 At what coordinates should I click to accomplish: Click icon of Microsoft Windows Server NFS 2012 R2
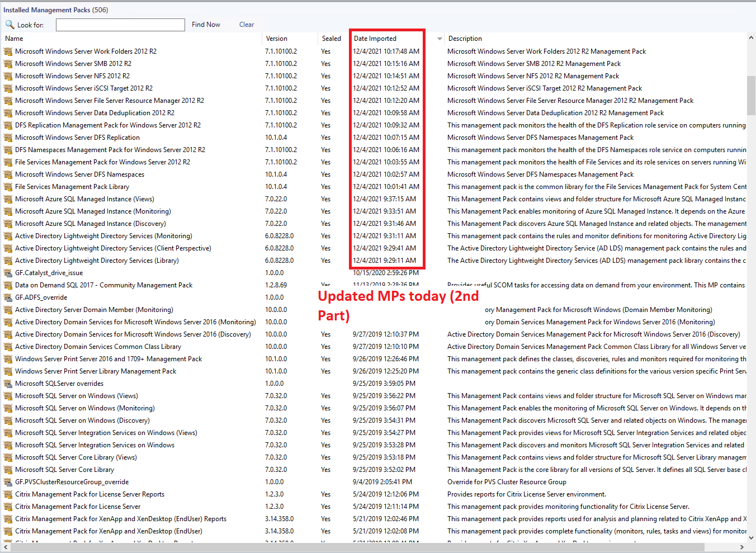8,76
